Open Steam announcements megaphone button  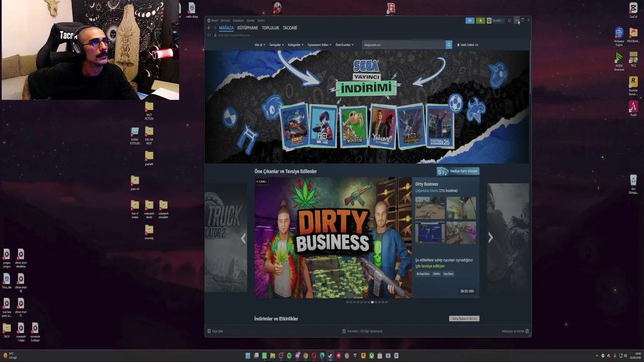470,21
